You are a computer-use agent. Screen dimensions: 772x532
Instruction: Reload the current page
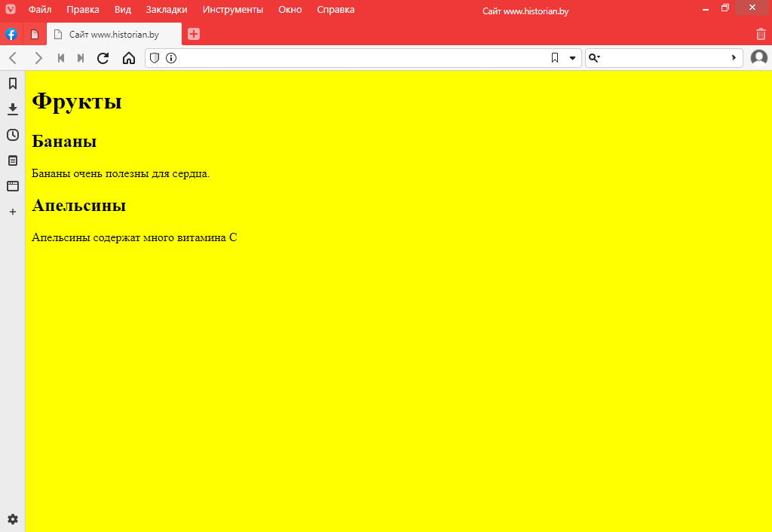point(103,58)
